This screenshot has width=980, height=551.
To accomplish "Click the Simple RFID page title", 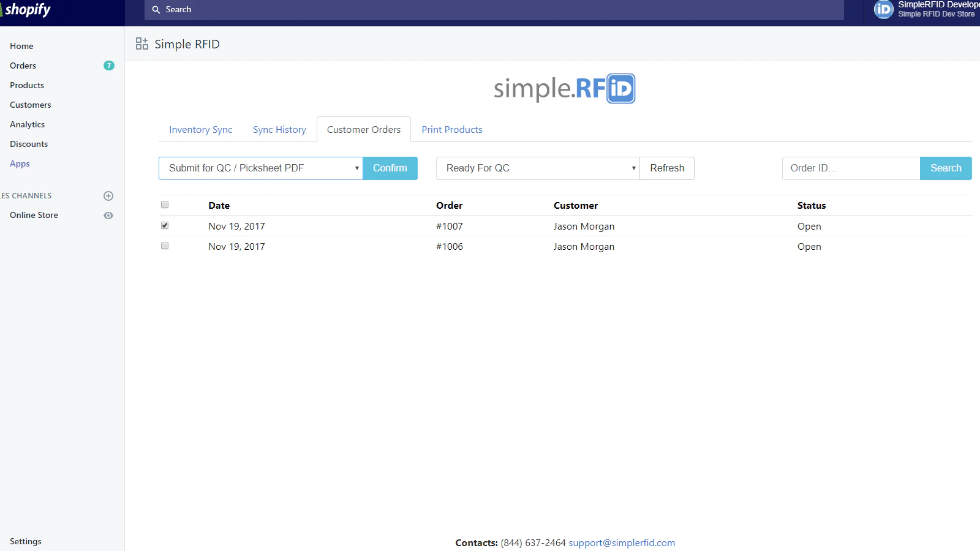I will (187, 44).
